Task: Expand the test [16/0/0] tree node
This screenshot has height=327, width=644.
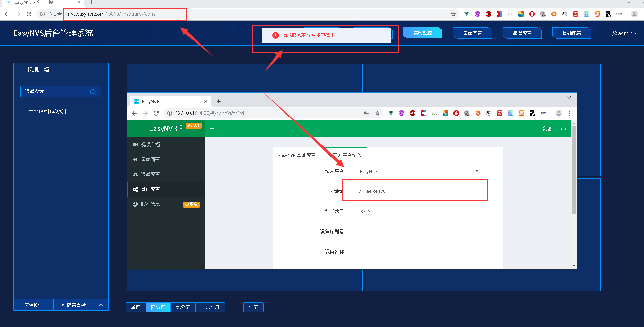Action: click(31, 111)
